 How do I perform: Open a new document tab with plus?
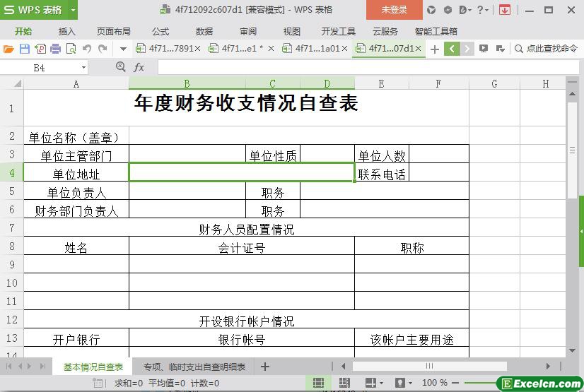coord(435,49)
